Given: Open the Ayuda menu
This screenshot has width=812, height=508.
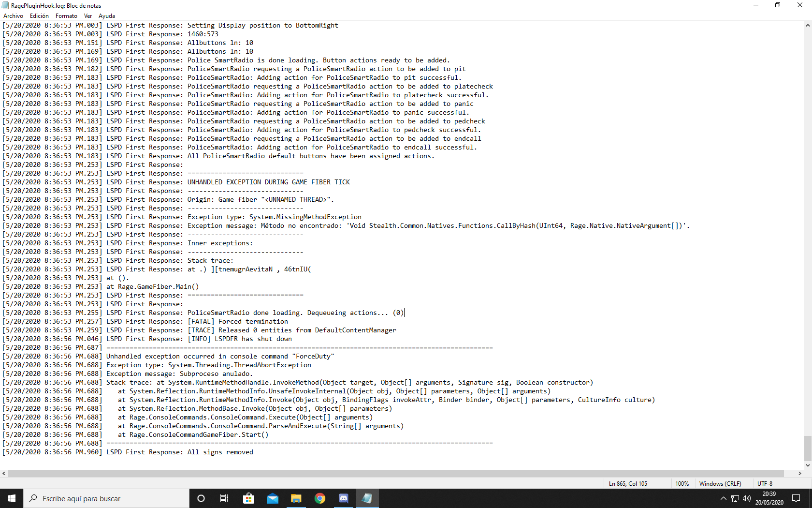Looking at the screenshot, I should [107, 16].
